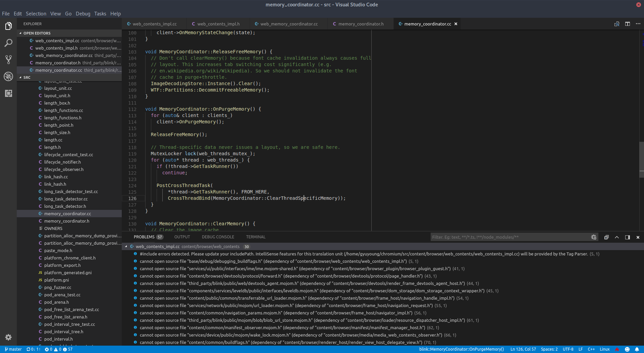
Task: Select UTF-8 encoding in the status bar
Action: coord(568,349)
